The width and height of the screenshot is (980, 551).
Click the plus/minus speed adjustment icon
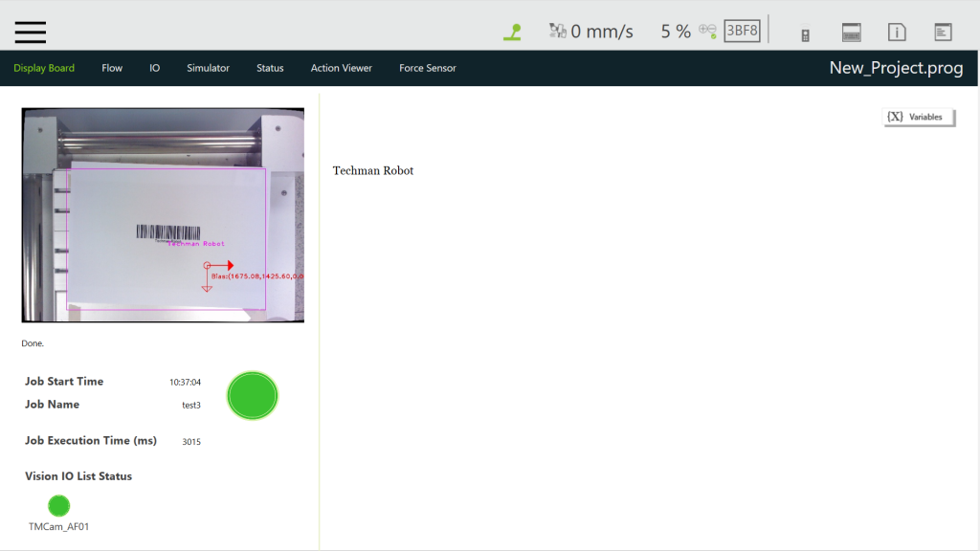coord(707,31)
